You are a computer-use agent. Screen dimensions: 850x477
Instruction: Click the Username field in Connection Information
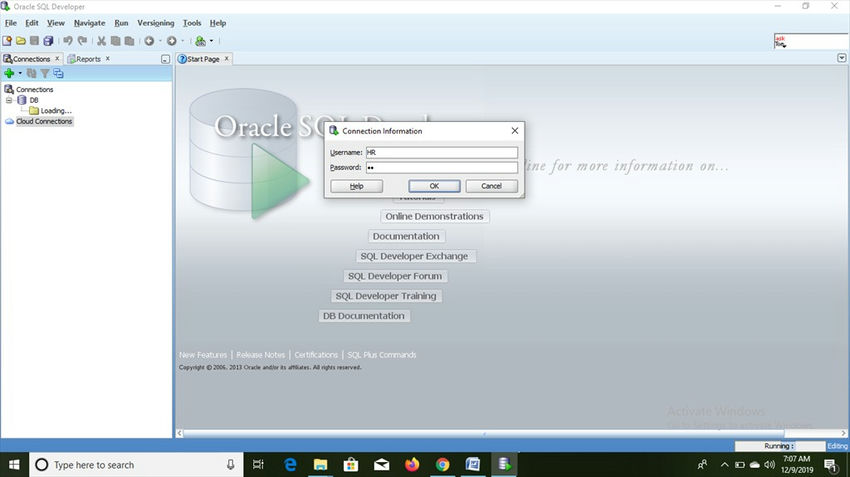(442, 152)
